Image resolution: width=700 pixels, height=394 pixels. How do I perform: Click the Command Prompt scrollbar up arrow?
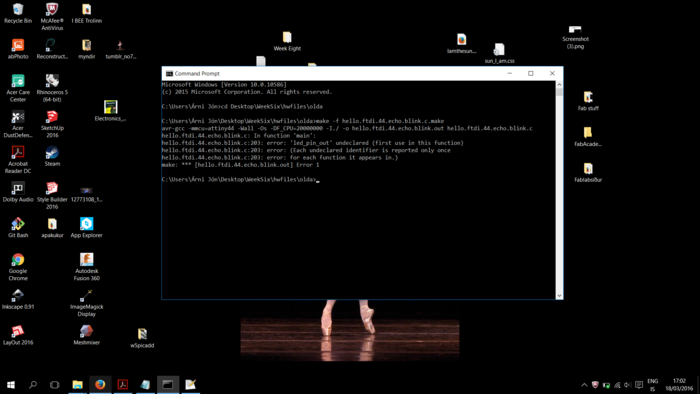point(559,84)
